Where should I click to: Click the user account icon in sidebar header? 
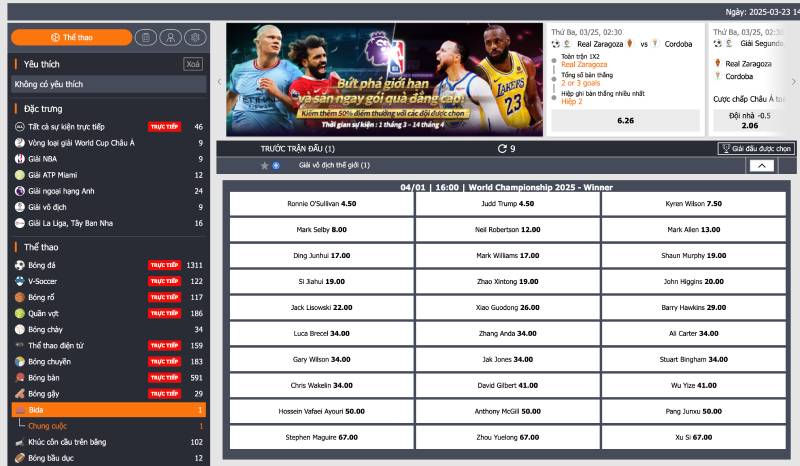click(x=171, y=37)
